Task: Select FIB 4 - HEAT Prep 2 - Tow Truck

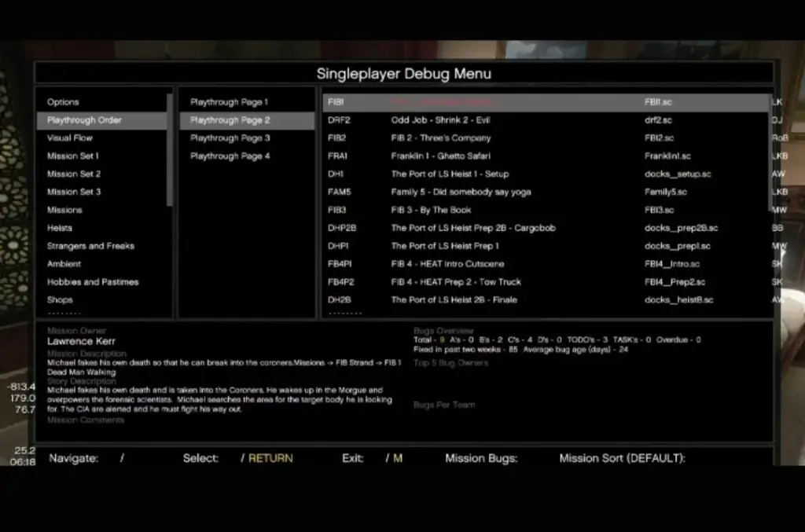Action: (x=456, y=281)
